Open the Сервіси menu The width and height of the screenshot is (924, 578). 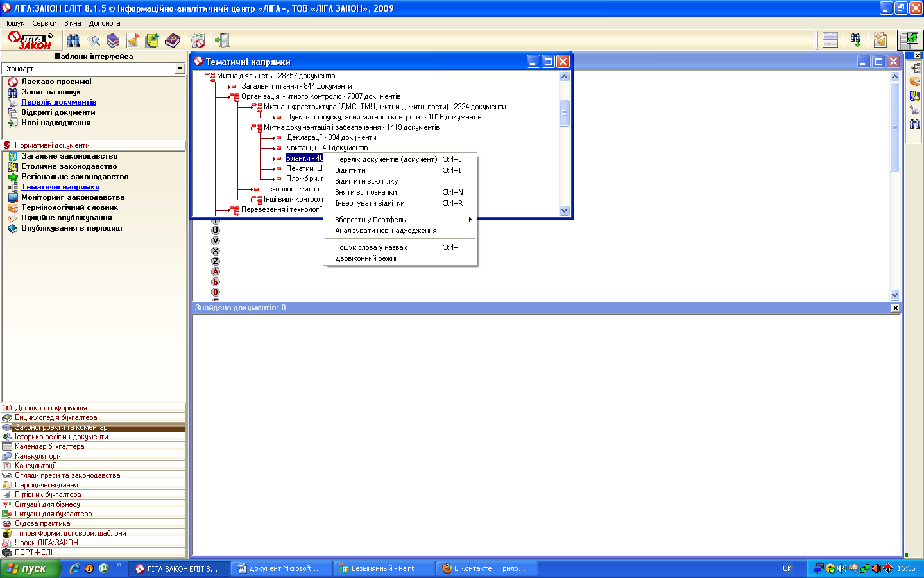point(45,23)
